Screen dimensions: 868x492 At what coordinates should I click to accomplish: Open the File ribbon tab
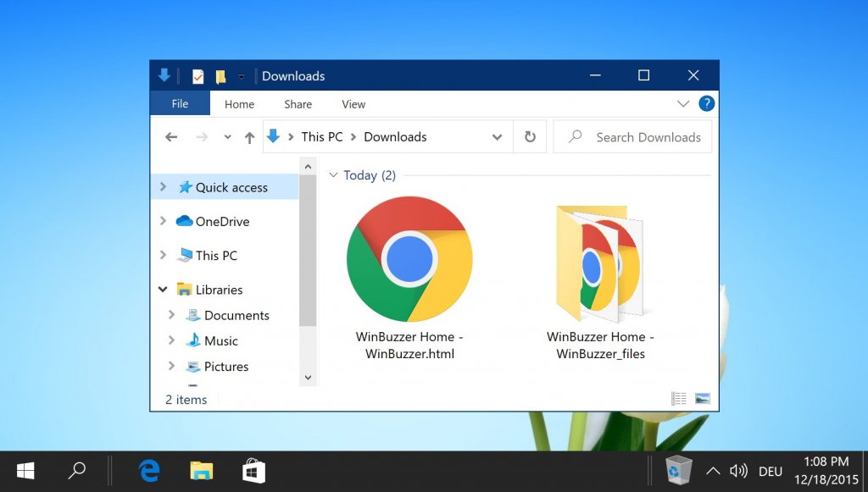[180, 104]
